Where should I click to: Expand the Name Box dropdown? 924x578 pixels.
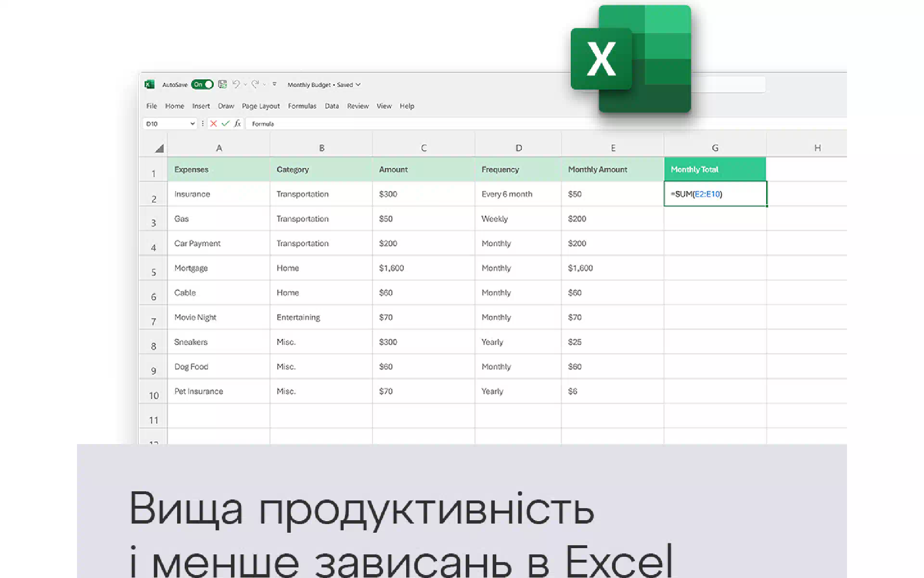tap(192, 124)
